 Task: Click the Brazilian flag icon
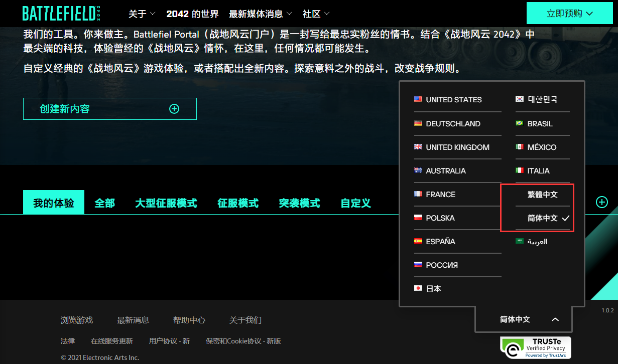click(x=520, y=123)
